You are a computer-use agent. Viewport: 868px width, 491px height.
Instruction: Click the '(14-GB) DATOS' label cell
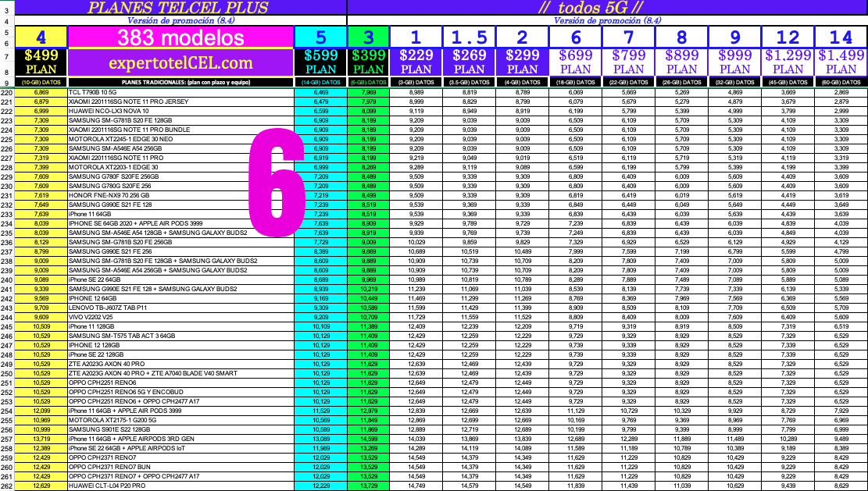coord(321,83)
